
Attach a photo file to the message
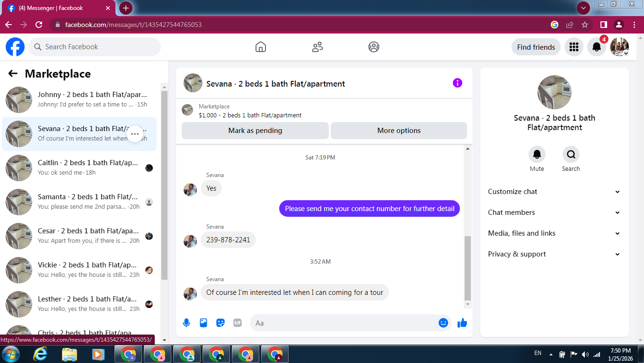203,323
